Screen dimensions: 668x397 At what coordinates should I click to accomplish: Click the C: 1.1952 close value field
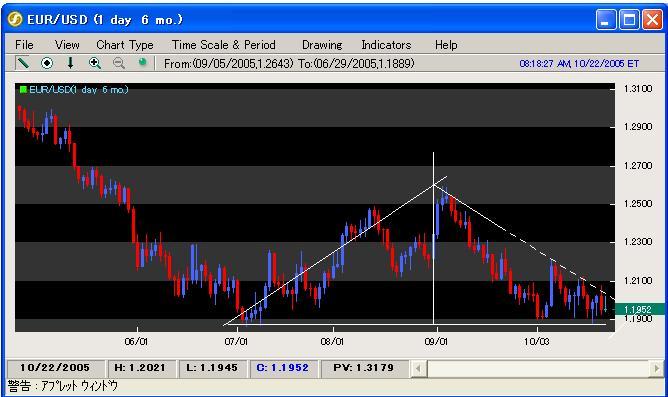click(x=283, y=368)
